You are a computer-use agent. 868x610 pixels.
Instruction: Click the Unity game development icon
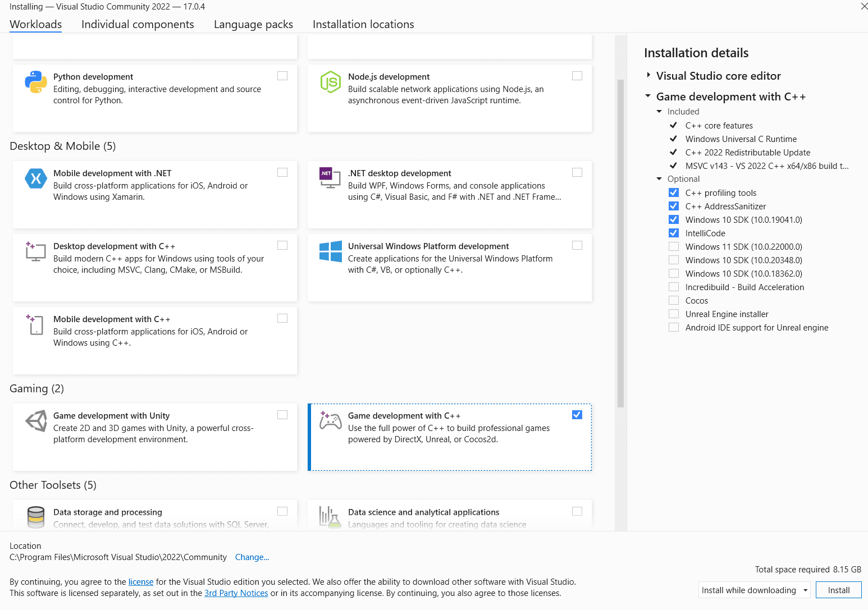36,421
